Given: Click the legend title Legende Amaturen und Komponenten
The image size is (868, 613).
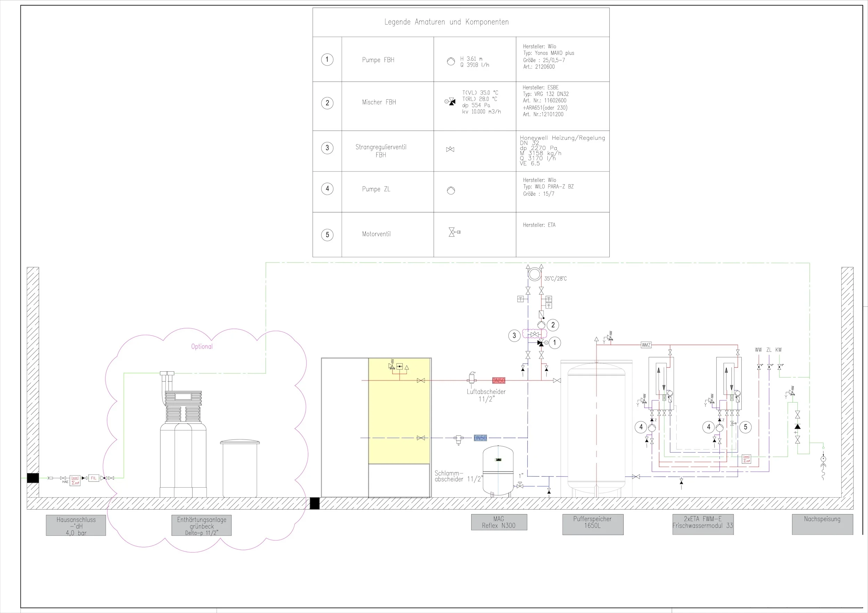Looking at the screenshot, I should click(x=446, y=22).
